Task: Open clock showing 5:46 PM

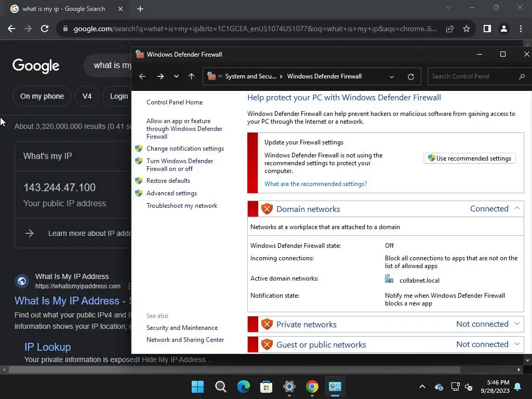Action: click(495, 387)
